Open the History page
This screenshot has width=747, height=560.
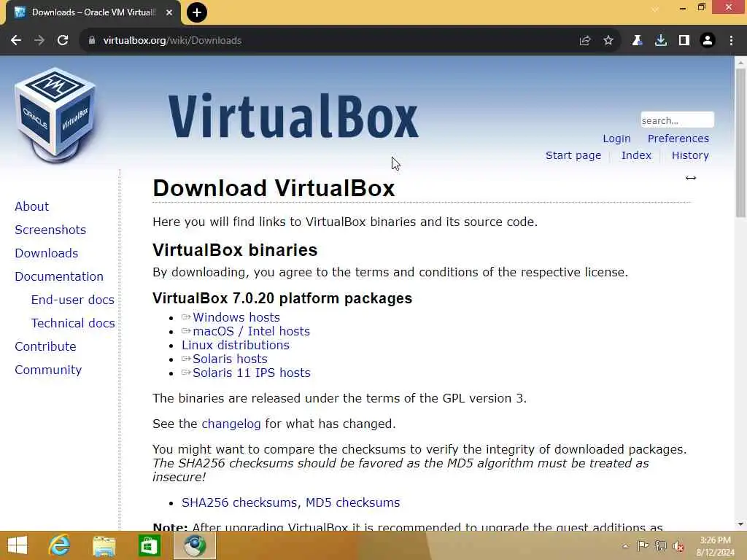click(x=690, y=156)
